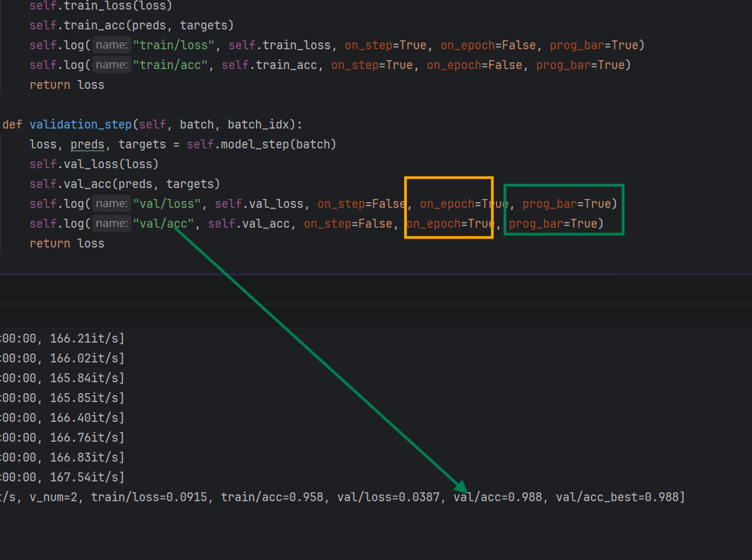
Task: Click the 166.40it/s console output line
Action: tap(62, 418)
